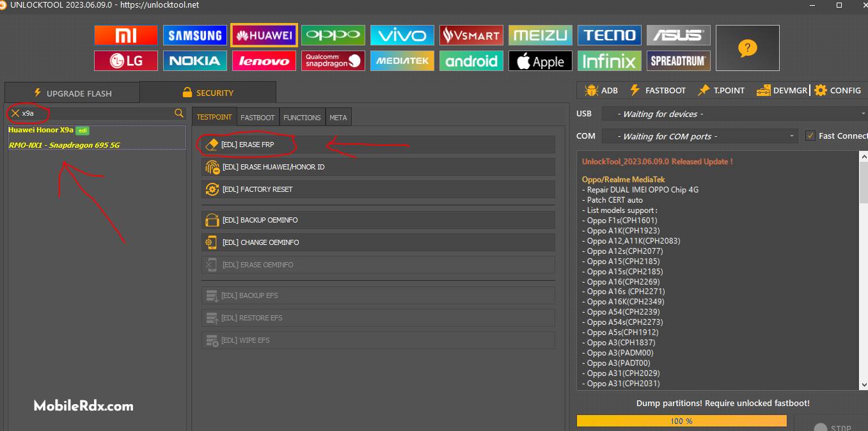Image resolution: width=868 pixels, height=431 pixels.
Task: Select the Xiaomi MI brand logo
Action: [x=125, y=35]
